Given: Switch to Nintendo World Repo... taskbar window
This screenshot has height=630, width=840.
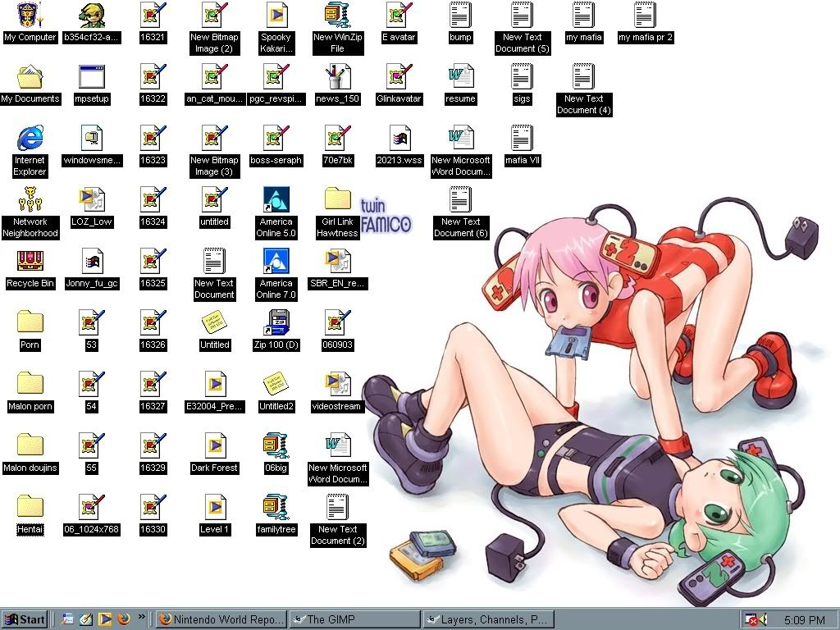Looking at the screenshot, I should (221, 620).
